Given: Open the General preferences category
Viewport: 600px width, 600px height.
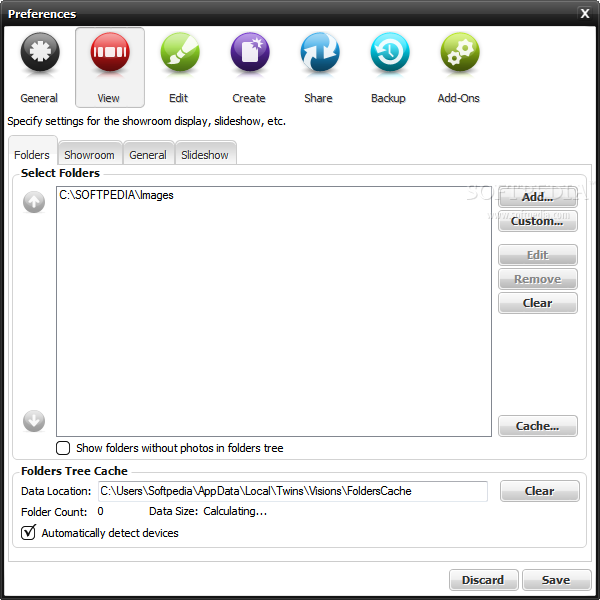Looking at the screenshot, I should (39, 67).
